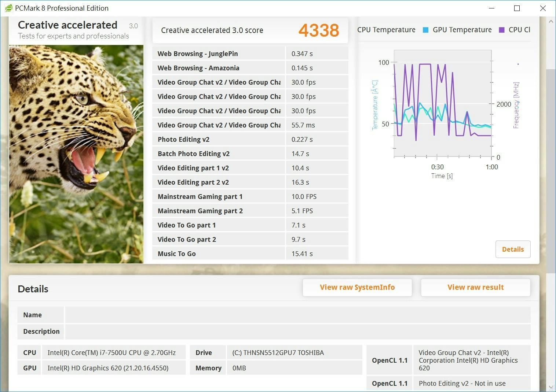The height and width of the screenshot is (392, 556).
Task: Minimize the PCMark 8 window
Action: click(x=491, y=8)
